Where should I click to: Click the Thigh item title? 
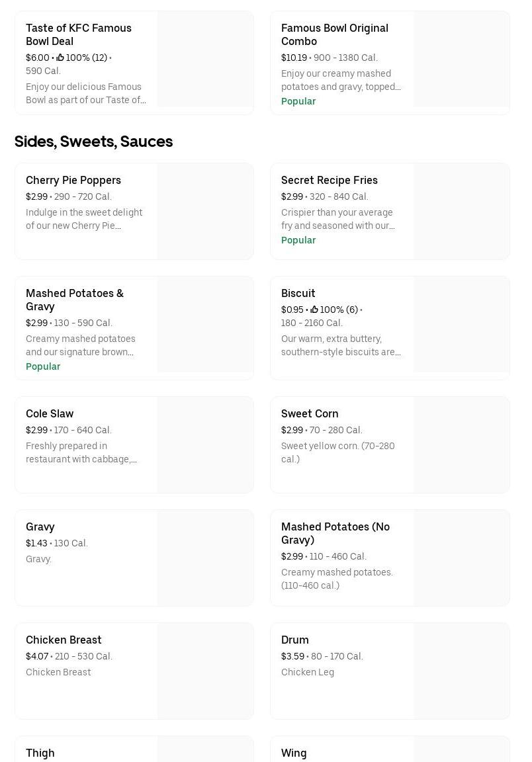(40, 753)
